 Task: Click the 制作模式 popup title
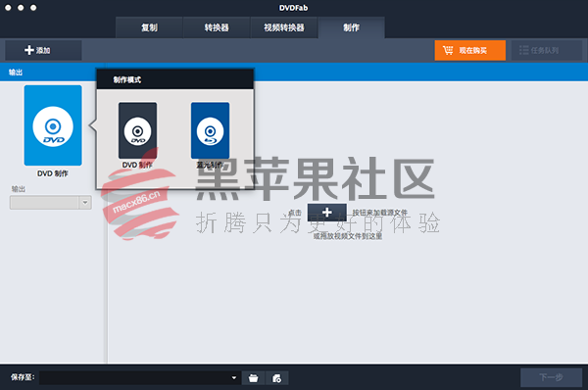127,79
